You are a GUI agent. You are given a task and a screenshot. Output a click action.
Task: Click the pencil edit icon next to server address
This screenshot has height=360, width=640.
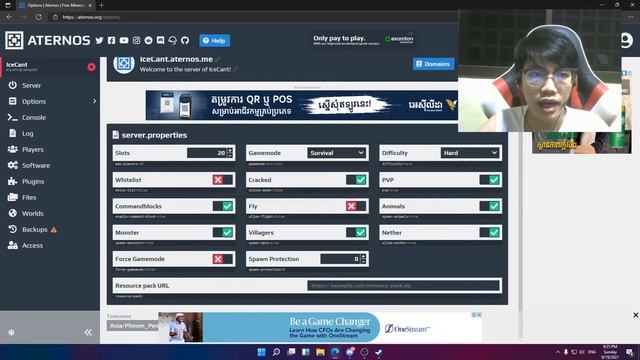218,60
